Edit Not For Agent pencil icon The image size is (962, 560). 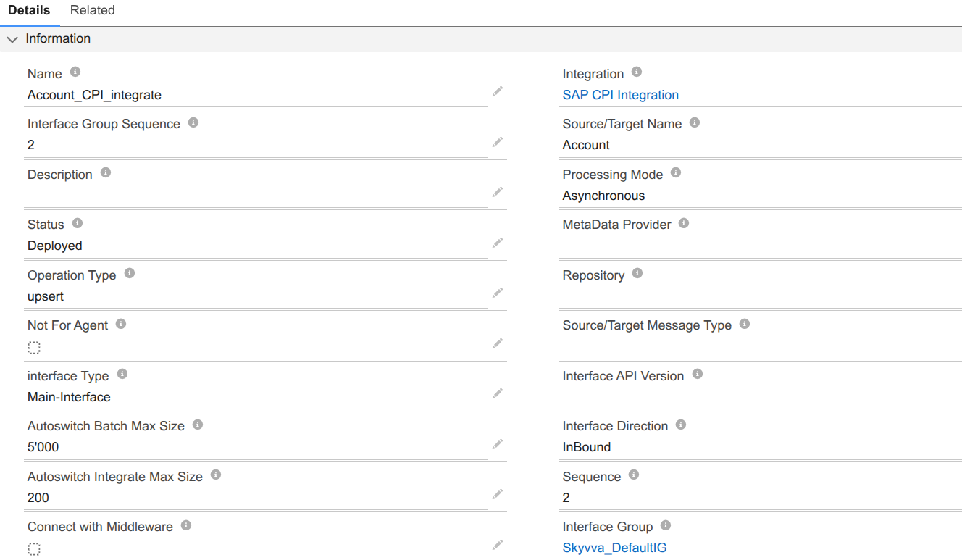click(x=498, y=343)
